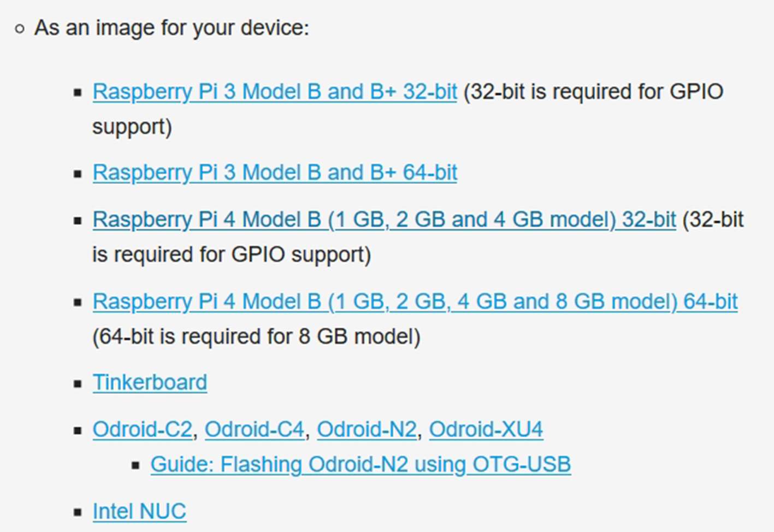Click Raspberry Pi 4 Model B 32-bit link
The height and width of the screenshot is (532, 774).
point(383,220)
